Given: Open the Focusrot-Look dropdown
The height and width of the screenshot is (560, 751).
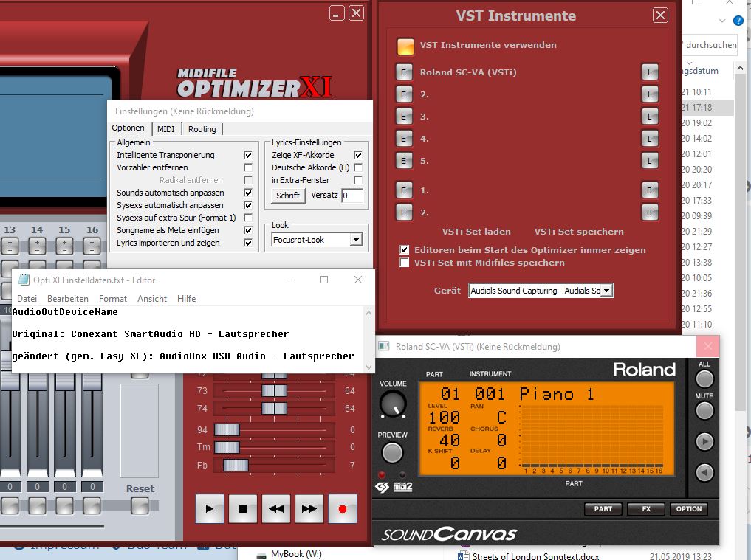Looking at the screenshot, I should tap(355, 239).
